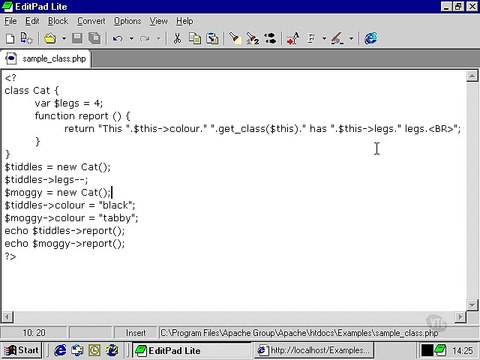The width and height of the screenshot is (480, 360).
Task: Click the Font toolbar icon
Action: pyautogui.click(x=311, y=39)
